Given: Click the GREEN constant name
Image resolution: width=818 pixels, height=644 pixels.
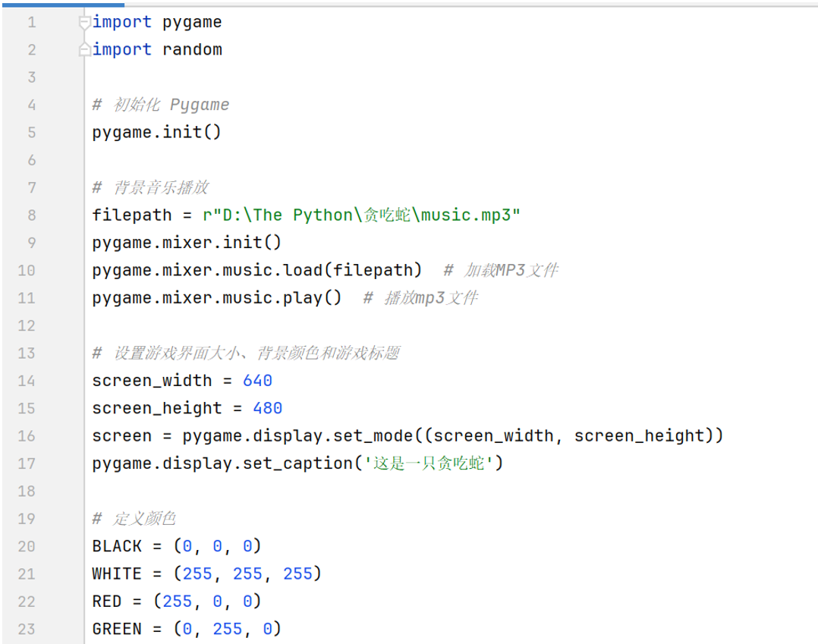Looking at the screenshot, I should point(117,629).
